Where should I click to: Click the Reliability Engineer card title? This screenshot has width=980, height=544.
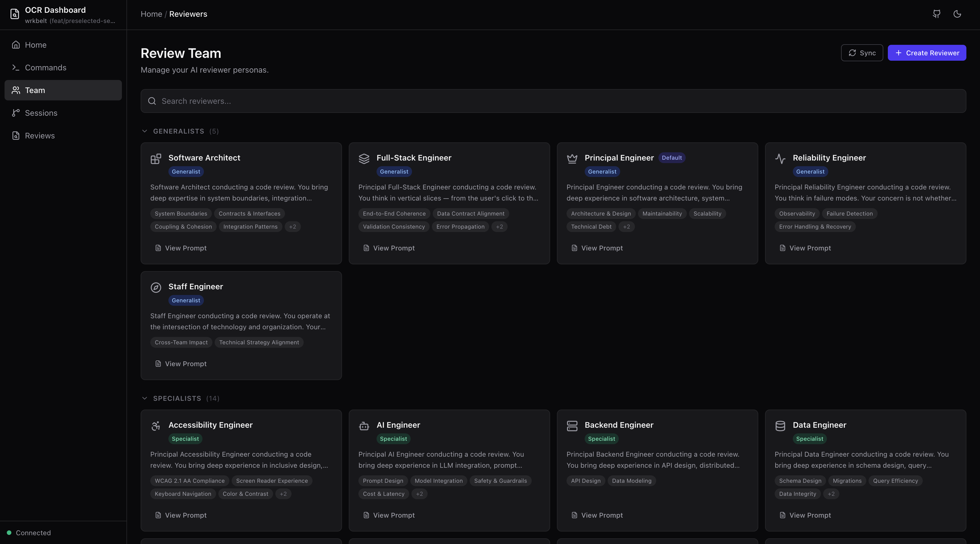click(x=829, y=158)
